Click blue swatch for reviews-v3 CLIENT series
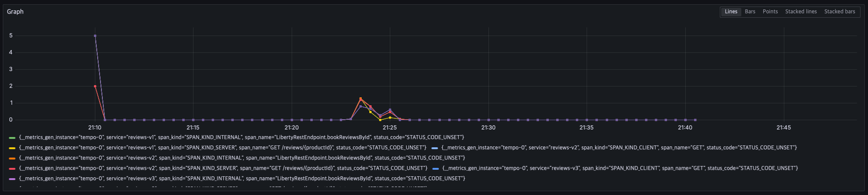This screenshot has height=195, width=868. click(436, 168)
